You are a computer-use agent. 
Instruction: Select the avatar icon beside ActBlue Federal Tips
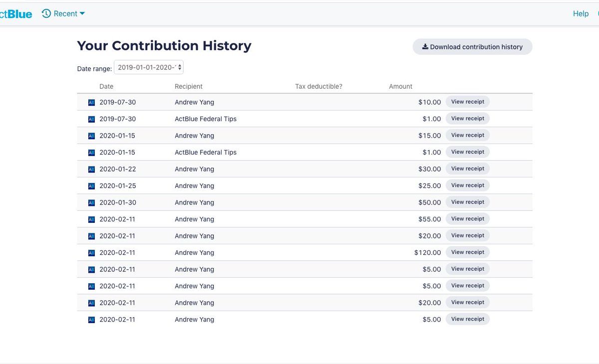tap(91, 119)
